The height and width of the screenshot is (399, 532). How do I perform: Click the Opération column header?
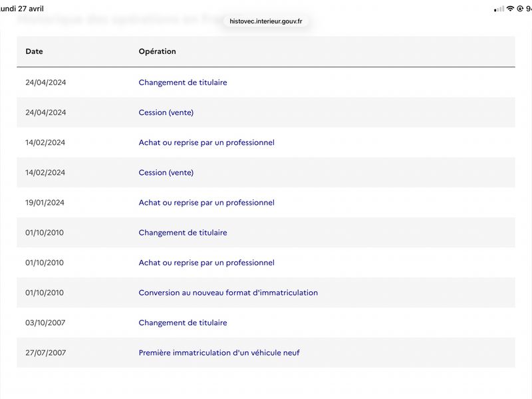tap(157, 51)
